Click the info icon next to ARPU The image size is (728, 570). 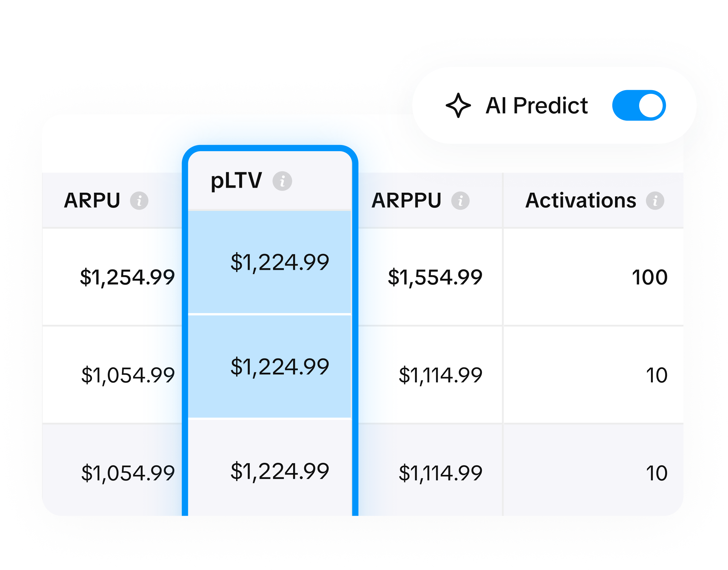[x=140, y=201]
